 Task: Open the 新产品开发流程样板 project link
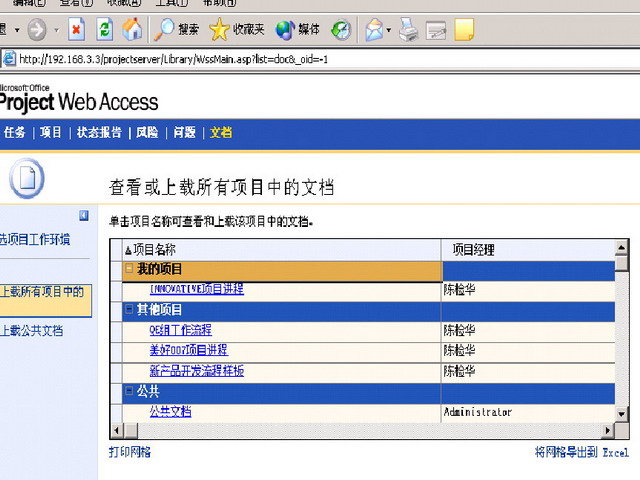pyautogui.click(x=197, y=371)
